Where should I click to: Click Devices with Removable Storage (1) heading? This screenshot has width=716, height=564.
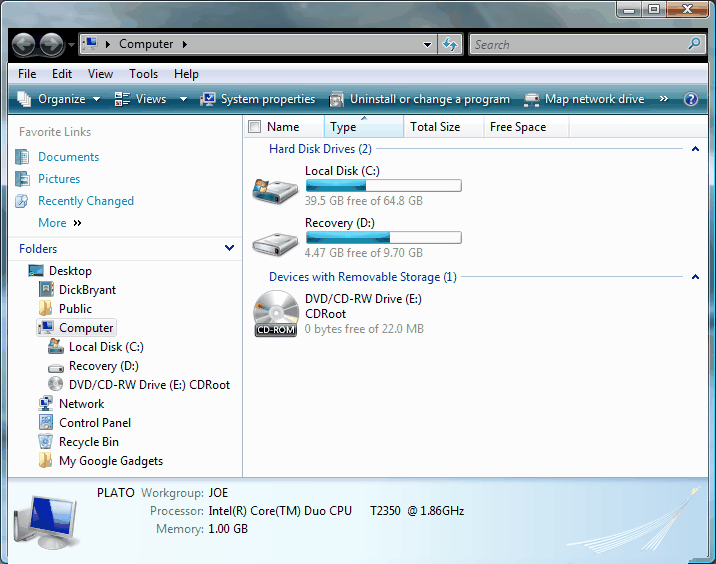click(x=363, y=277)
